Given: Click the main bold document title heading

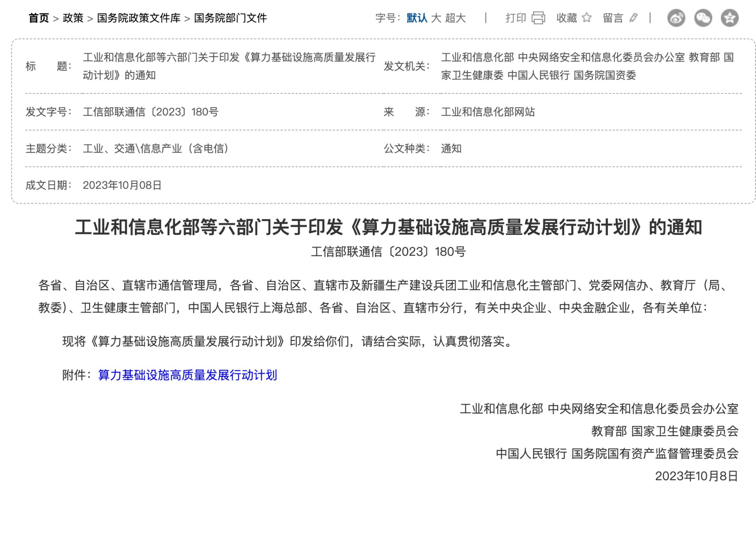Looking at the screenshot, I should [x=388, y=227].
